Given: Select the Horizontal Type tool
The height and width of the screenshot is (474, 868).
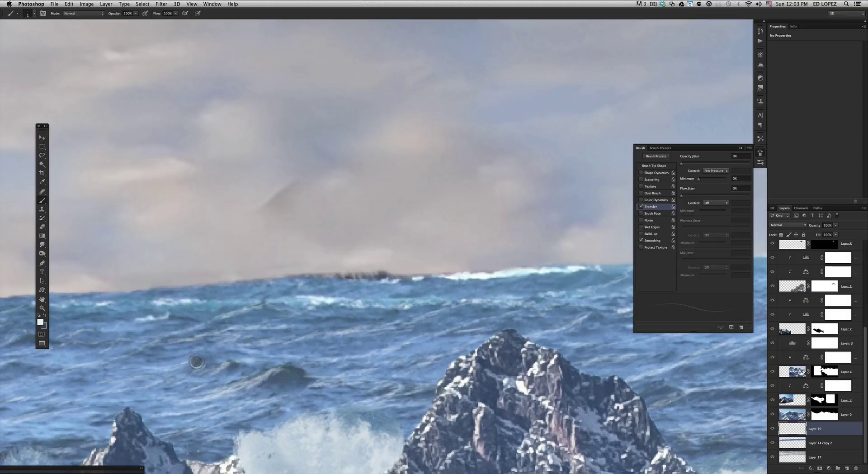Looking at the screenshot, I should 42,272.
